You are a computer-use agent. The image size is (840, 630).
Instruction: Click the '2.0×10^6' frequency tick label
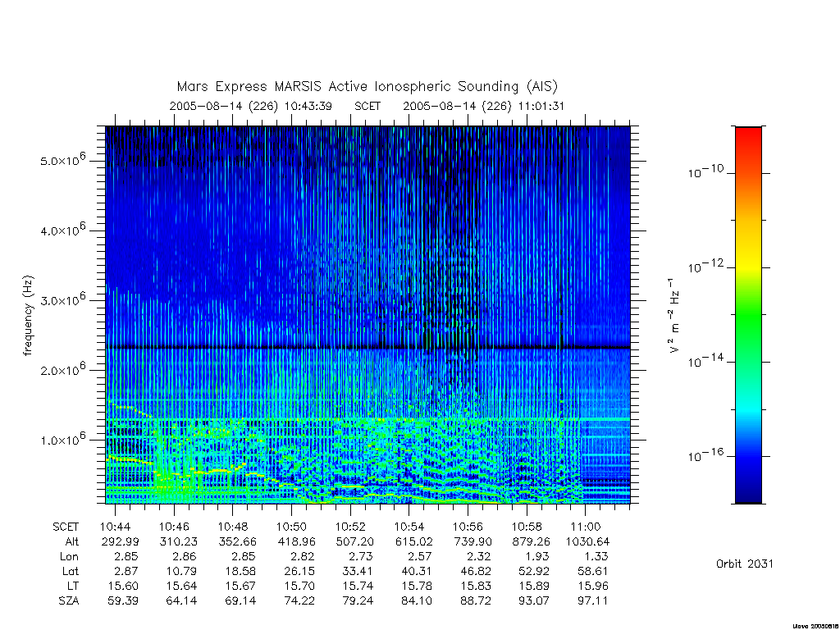pyautogui.click(x=62, y=369)
